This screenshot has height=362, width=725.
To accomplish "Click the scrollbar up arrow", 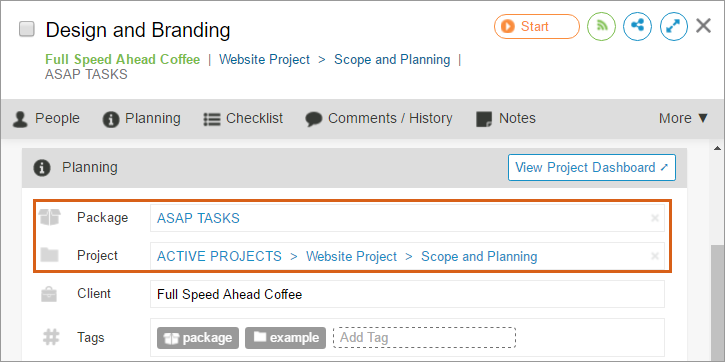I will pyautogui.click(x=718, y=149).
